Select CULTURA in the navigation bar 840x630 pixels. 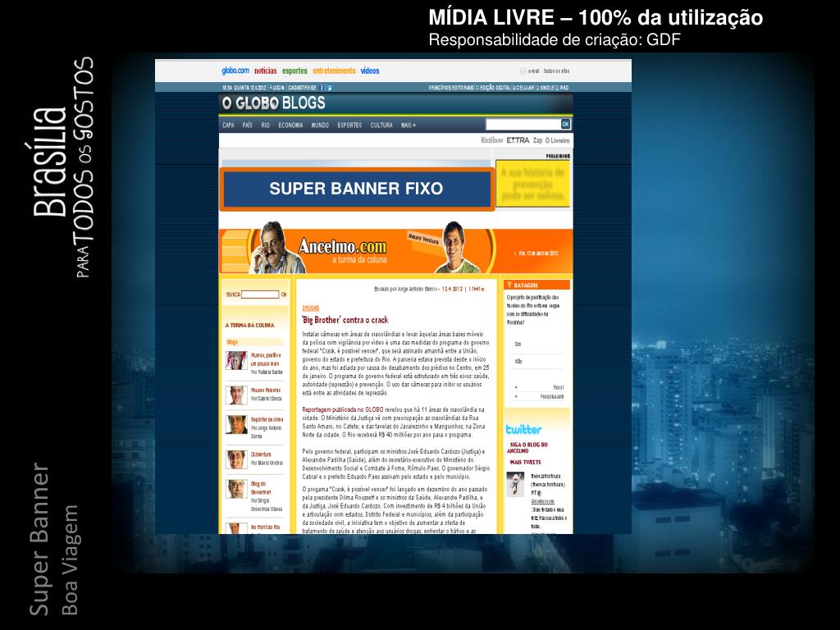[x=381, y=125]
